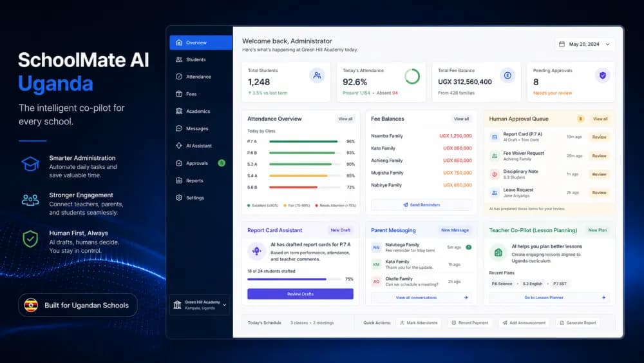The image size is (644, 363).
Task: Click the orange count badge in Human Approval Queue
Action: click(580, 119)
